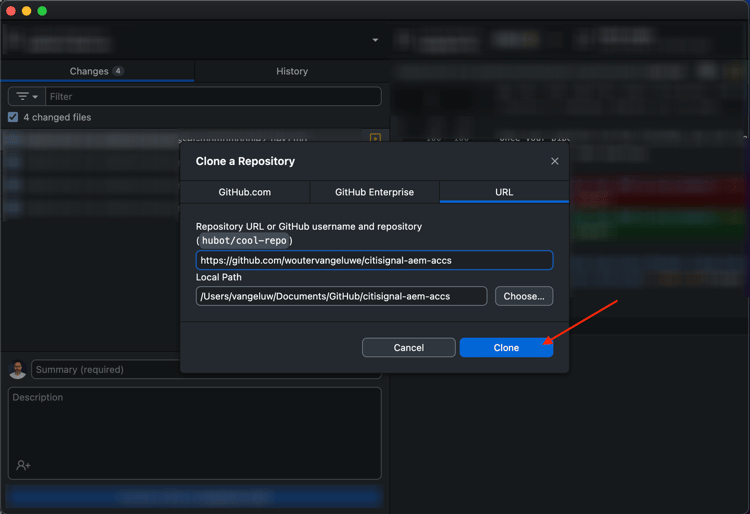Click the user avatar beside Summary
Viewport: 750px width, 514px height.
pyautogui.click(x=18, y=370)
